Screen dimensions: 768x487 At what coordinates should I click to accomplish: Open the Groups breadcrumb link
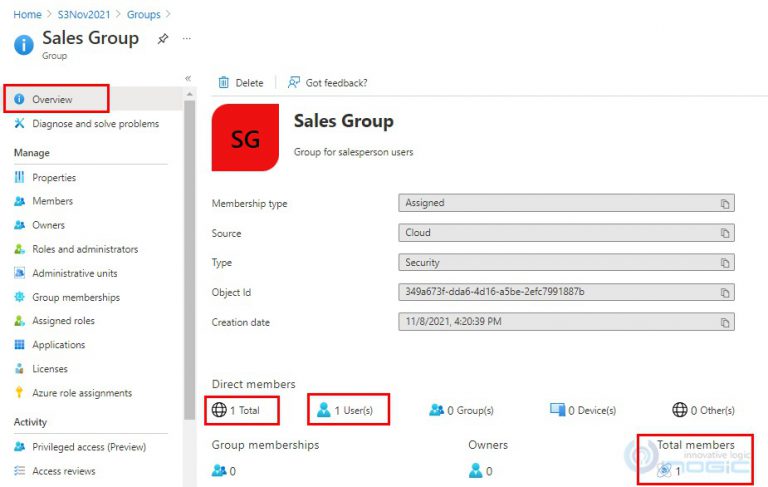[x=143, y=15]
